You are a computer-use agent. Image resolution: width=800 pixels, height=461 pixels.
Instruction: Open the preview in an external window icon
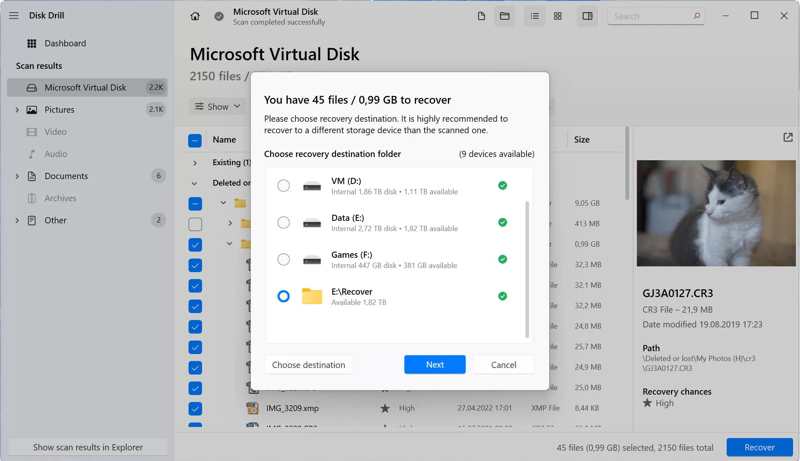pyautogui.click(x=788, y=137)
